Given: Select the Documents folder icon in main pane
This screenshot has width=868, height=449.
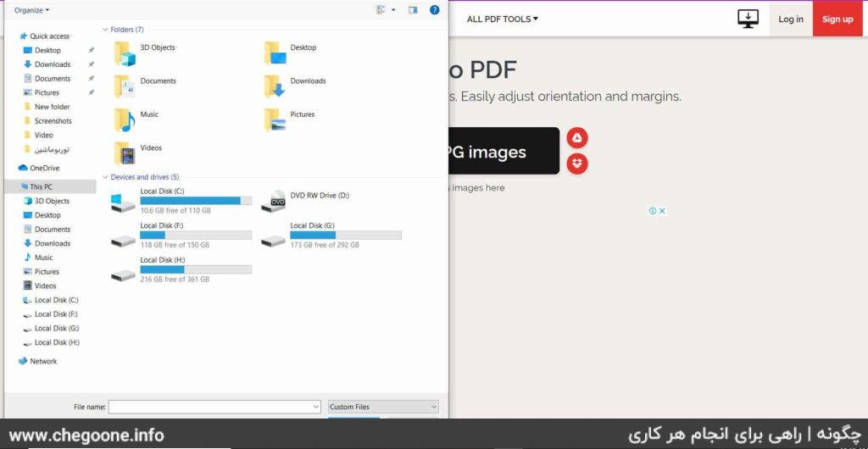Looking at the screenshot, I should pos(125,86).
